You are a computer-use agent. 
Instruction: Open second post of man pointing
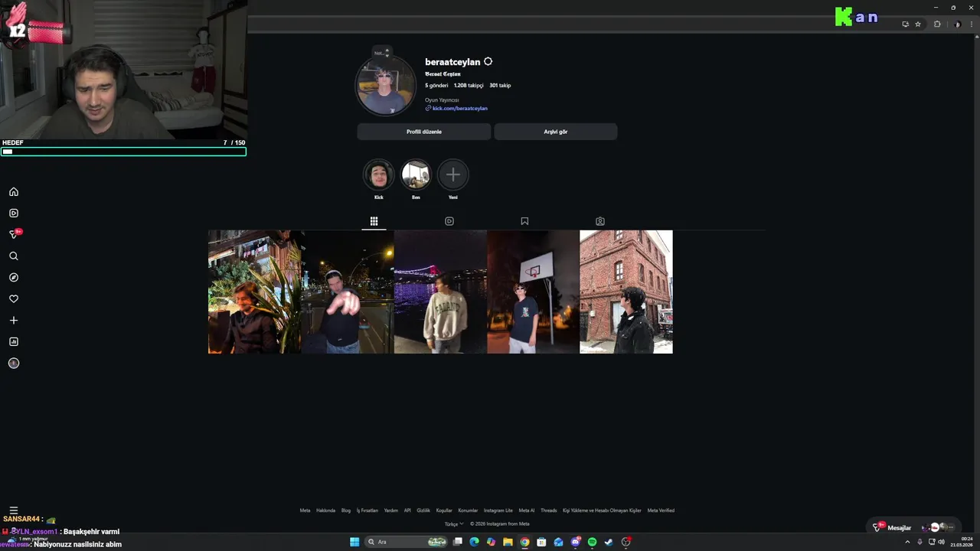coord(348,292)
